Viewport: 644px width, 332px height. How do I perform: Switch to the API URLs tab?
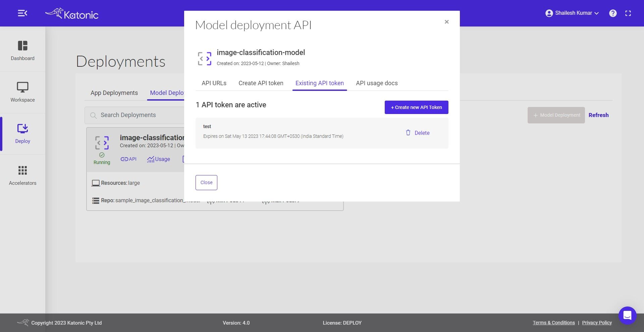coord(214,83)
